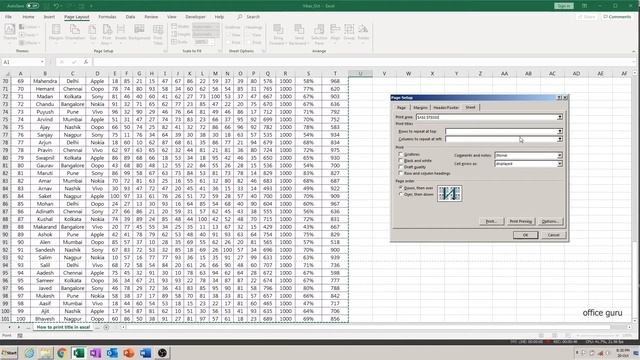Click the Search magnifier in ribbon

240,17
